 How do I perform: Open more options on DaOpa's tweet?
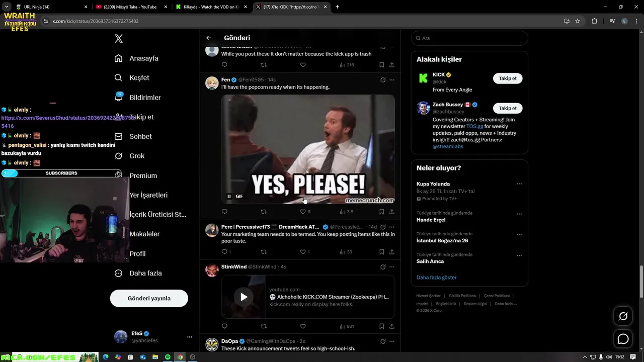(392, 341)
